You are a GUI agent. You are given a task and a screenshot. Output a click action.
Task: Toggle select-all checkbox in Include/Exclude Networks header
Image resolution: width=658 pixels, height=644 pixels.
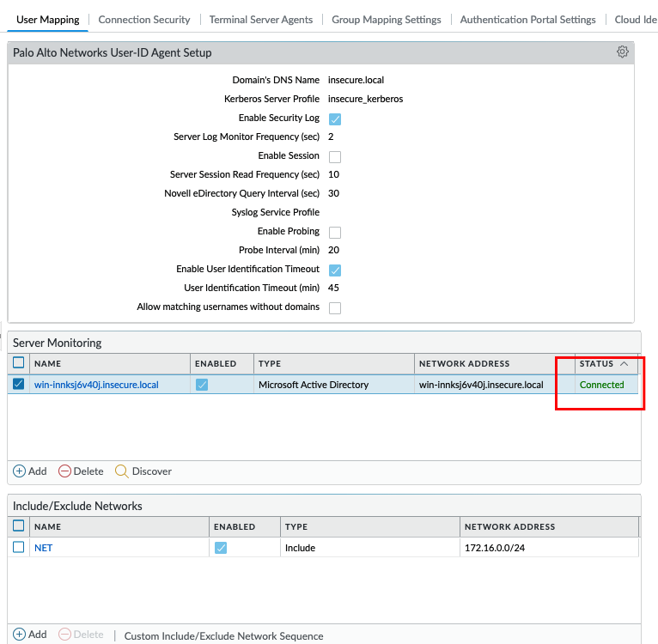tap(19, 526)
